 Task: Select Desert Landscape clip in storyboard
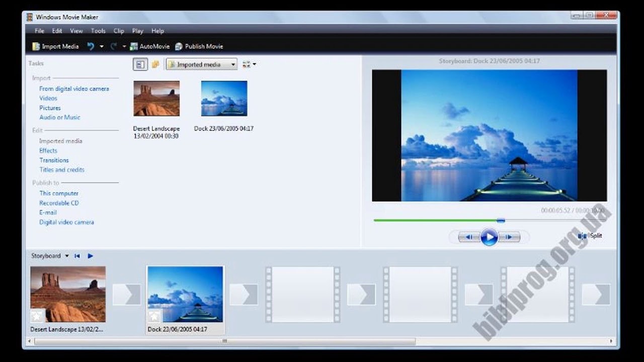pos(68,294)
